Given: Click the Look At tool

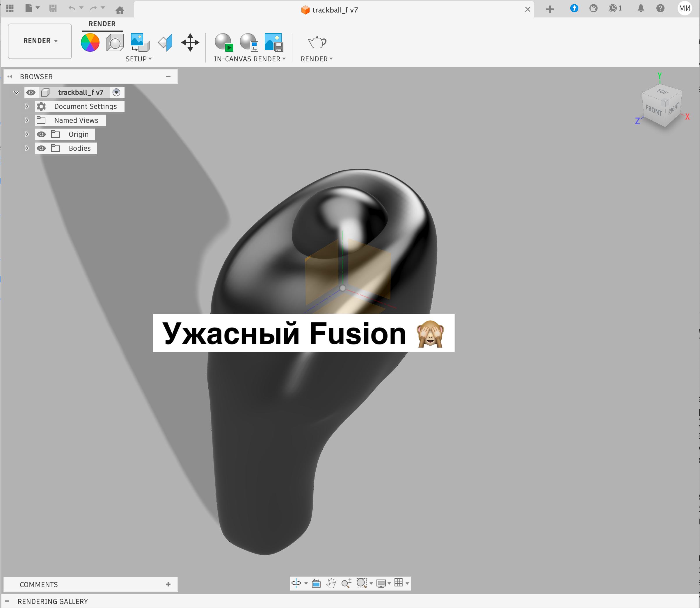Looking at the screenshot, I should pos(316,583).
